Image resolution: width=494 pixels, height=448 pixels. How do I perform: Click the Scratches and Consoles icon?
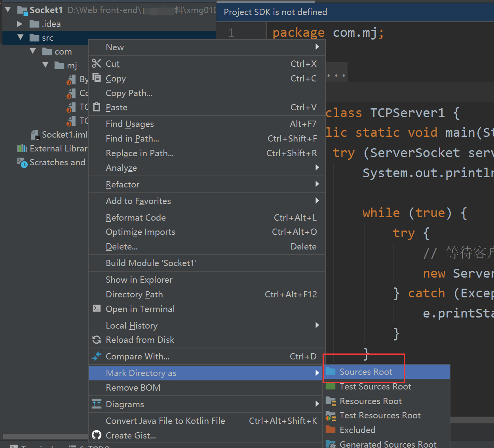click(x=23, y=162)
